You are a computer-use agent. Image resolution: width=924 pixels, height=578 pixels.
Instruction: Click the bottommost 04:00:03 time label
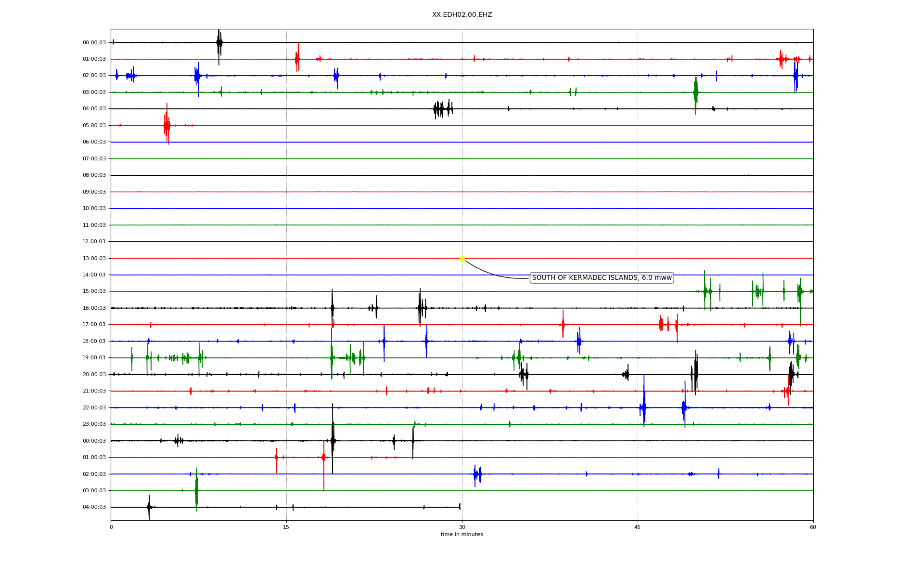pos(94,507)
